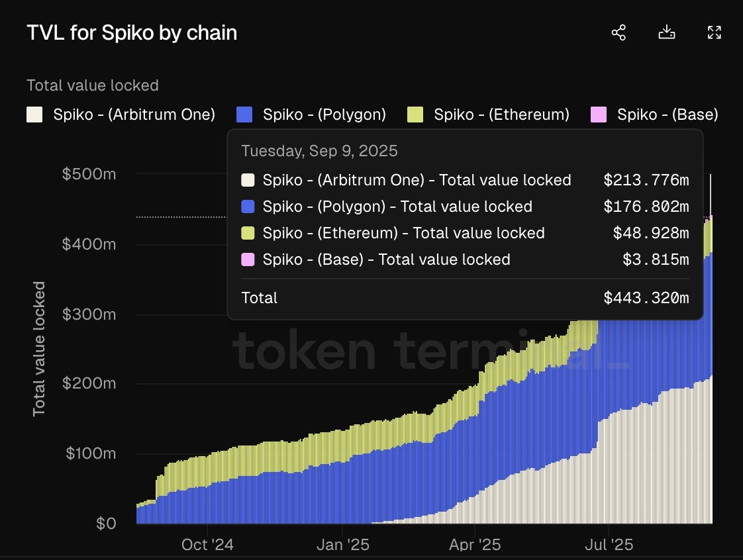Screen dimensions: 743x560
Task: Open the TVL for Spiko chart title
Action: click(132, 32)
